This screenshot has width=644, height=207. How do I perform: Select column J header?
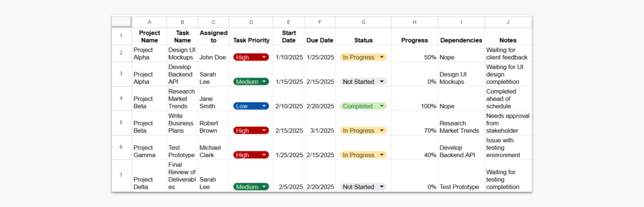[x=508, y=22]
